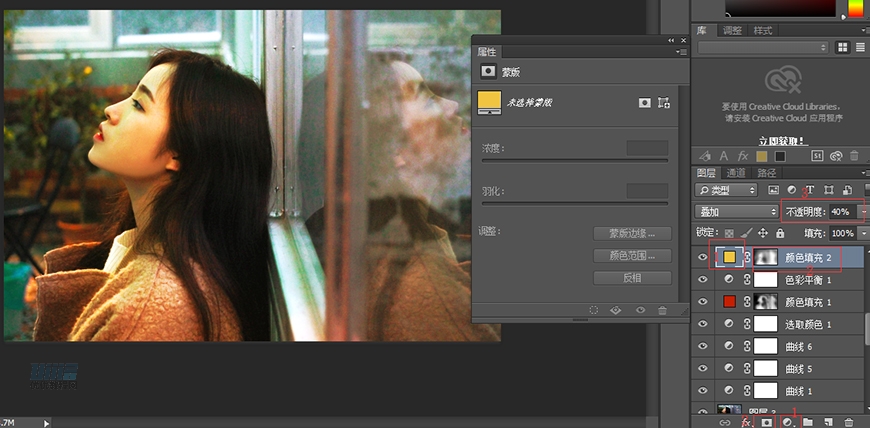Lock image pixels with brush icon

point(746,233)
